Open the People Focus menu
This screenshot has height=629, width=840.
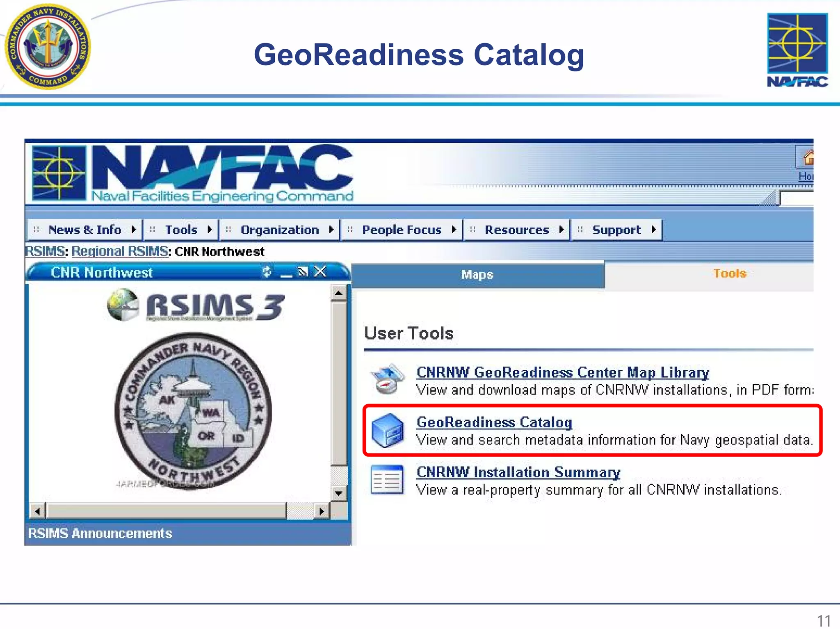[402, 230]
